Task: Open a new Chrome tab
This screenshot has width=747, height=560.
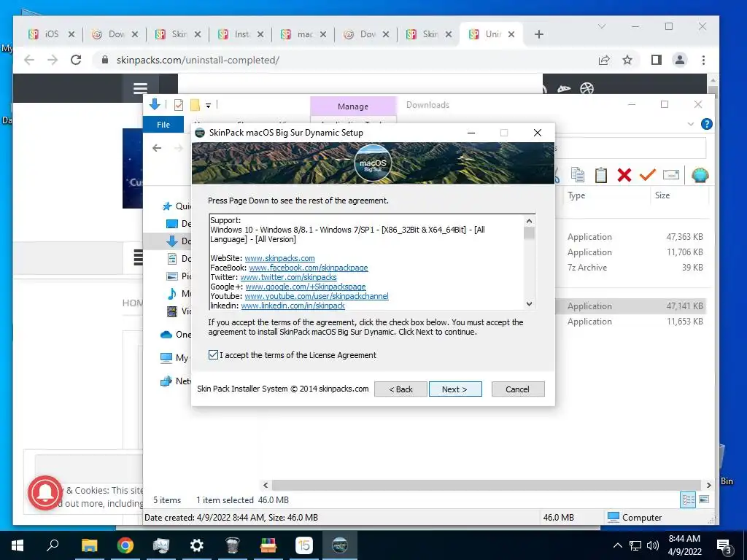Action: coord(539,34)
